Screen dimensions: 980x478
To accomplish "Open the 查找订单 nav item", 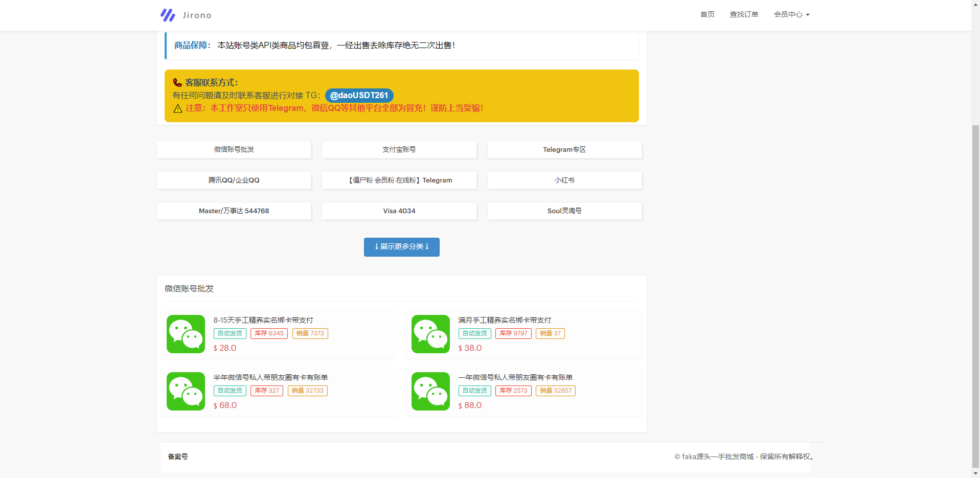I will pos(744,14).
